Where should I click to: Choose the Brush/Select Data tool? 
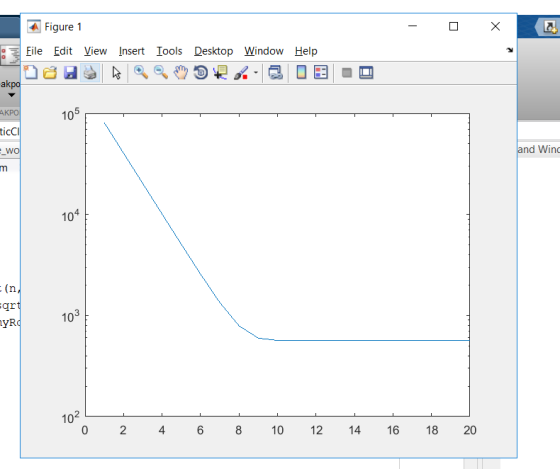click(241, 73)
